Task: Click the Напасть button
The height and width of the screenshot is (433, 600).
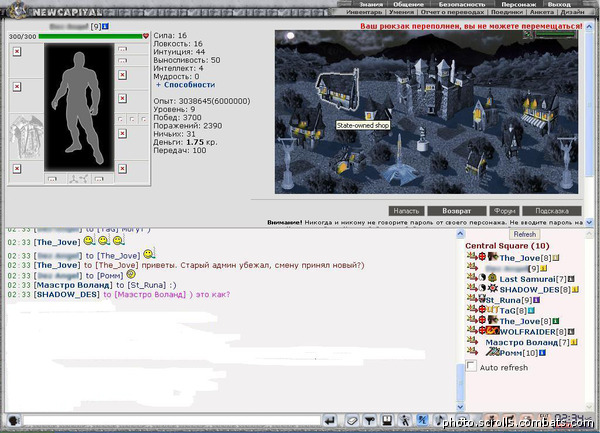Action: click(406, 211)
